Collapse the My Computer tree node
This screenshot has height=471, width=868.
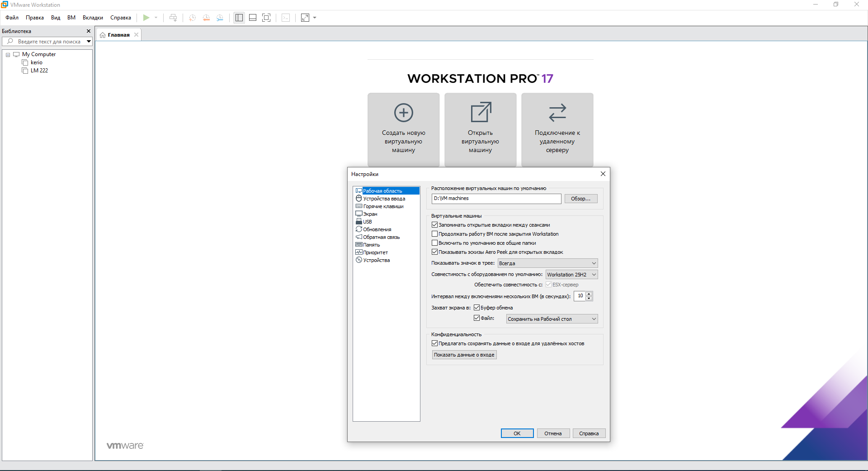click(x=8, y=55)
